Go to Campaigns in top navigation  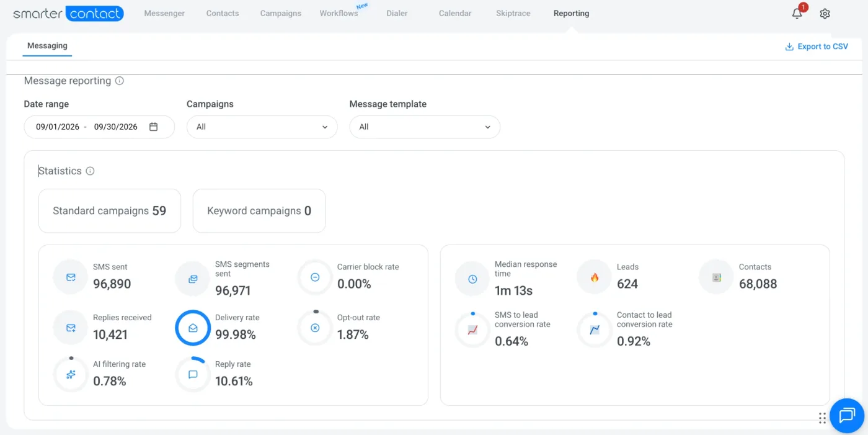coord(281,13)
